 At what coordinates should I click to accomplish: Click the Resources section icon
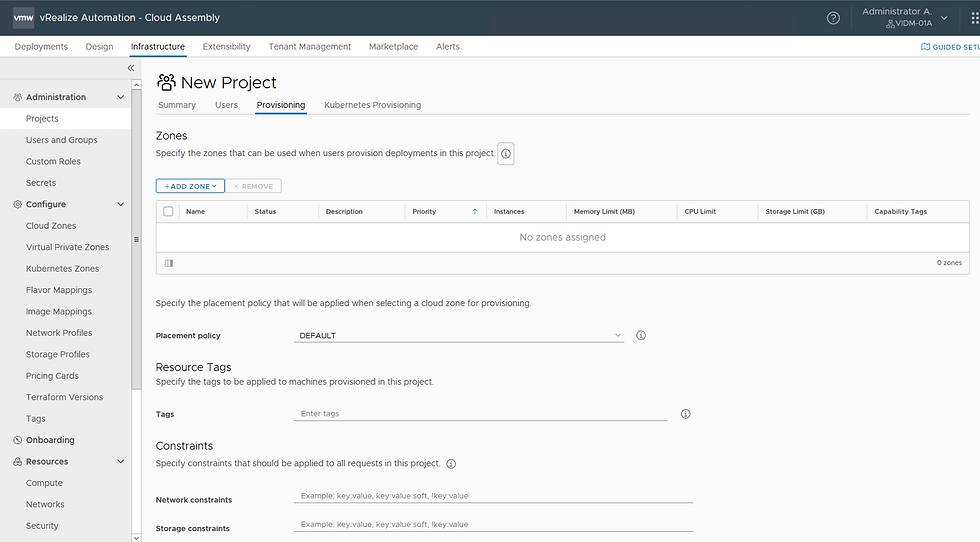[18, 461]
